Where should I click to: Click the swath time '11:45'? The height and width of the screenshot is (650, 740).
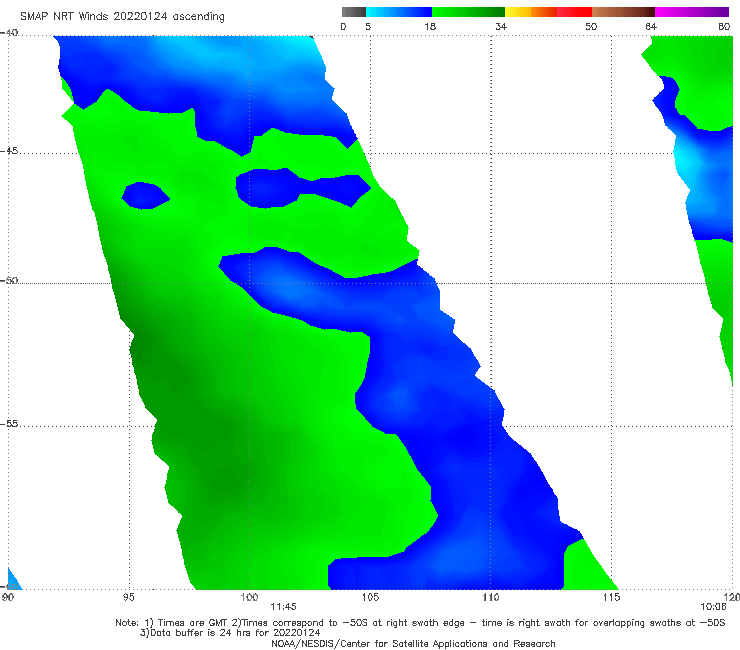coord(283,607)
